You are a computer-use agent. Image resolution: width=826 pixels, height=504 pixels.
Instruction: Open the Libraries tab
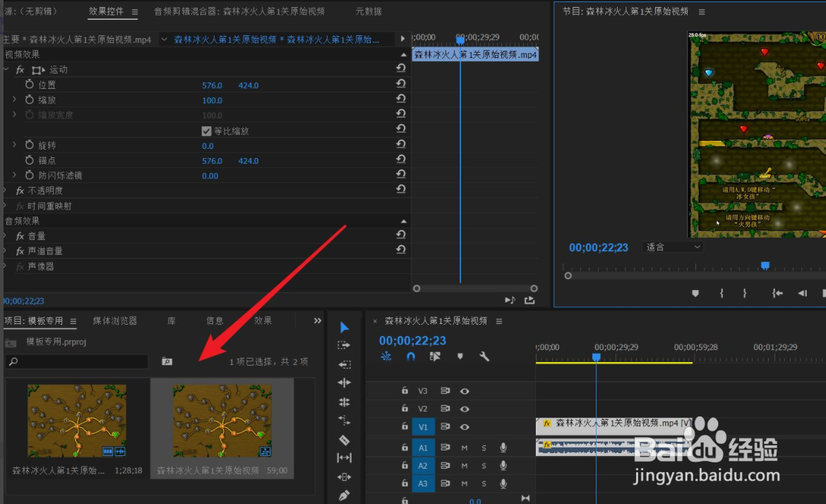172,320
